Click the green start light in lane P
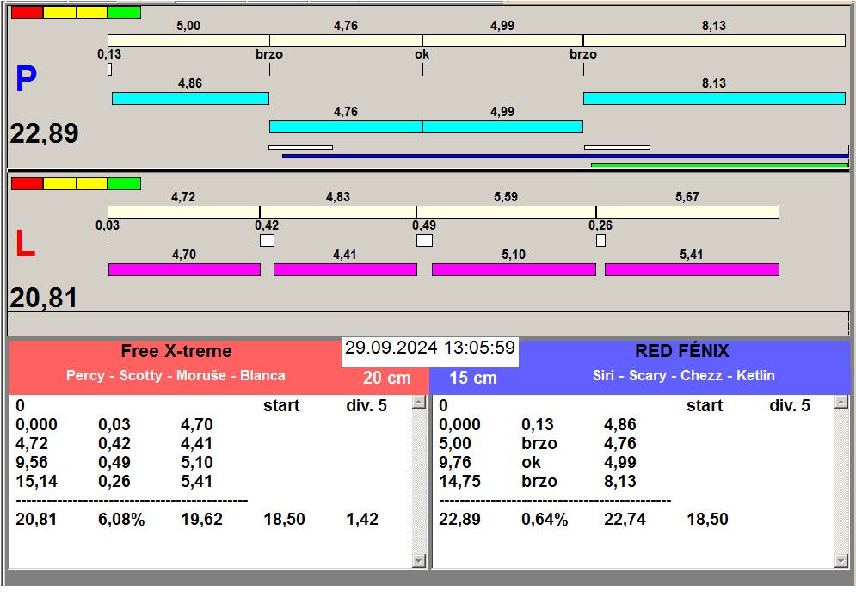856x616 pixels. coord(125,13)
